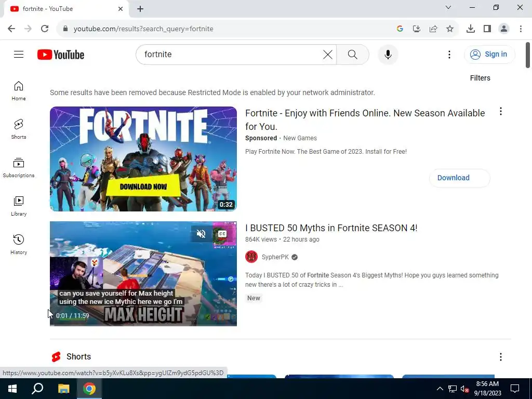The height and width of the screenshot is (399, 532).
Task: Close the fortnite - YouTube tab
Action: 121,9
